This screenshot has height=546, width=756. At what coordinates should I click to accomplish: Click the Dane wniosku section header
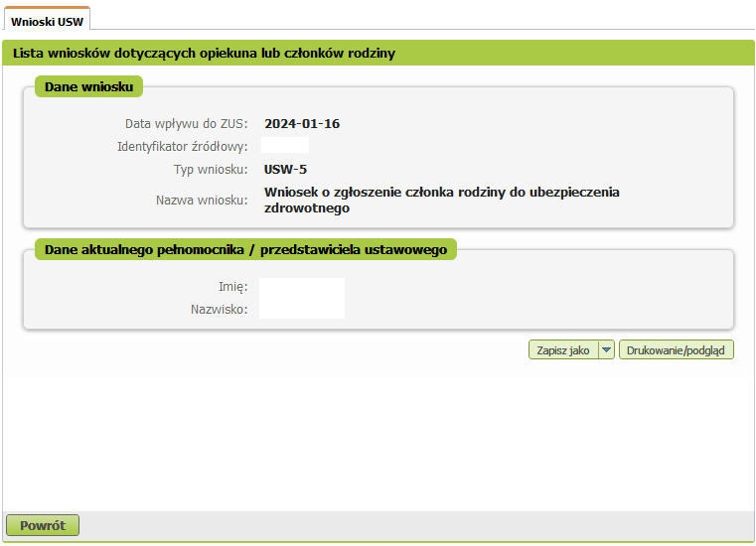coord(88,86)
